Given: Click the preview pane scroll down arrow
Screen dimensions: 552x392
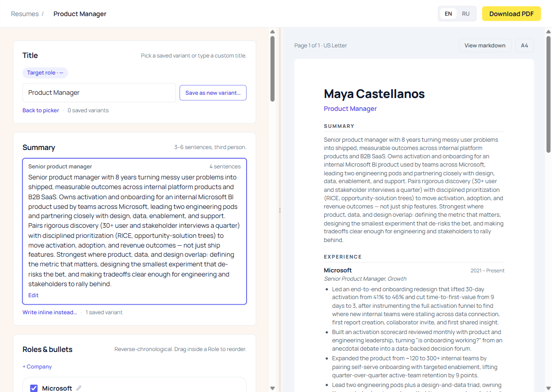Looking at the screenshot, I should (548, 388).
